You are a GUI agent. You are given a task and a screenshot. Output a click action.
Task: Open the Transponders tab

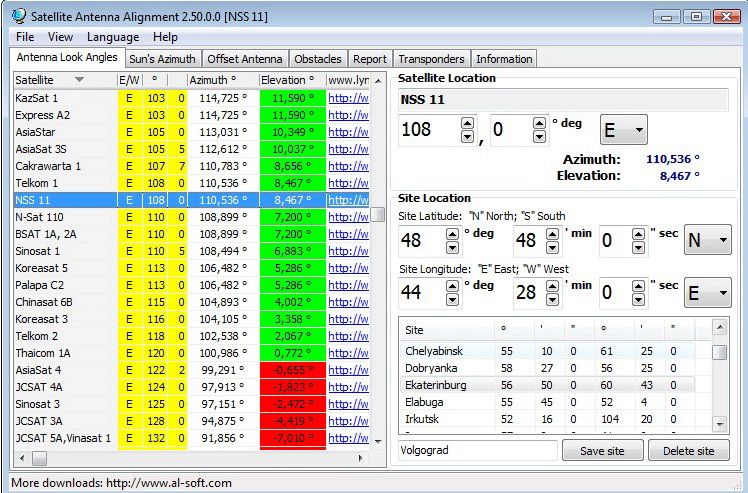tap(430, 59)
